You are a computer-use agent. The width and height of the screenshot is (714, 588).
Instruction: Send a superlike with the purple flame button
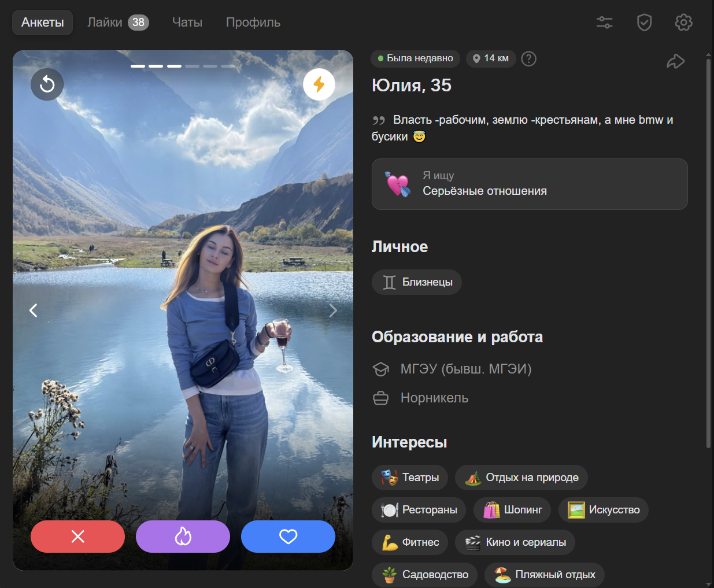pyautogui.click(x=183, y=537)
